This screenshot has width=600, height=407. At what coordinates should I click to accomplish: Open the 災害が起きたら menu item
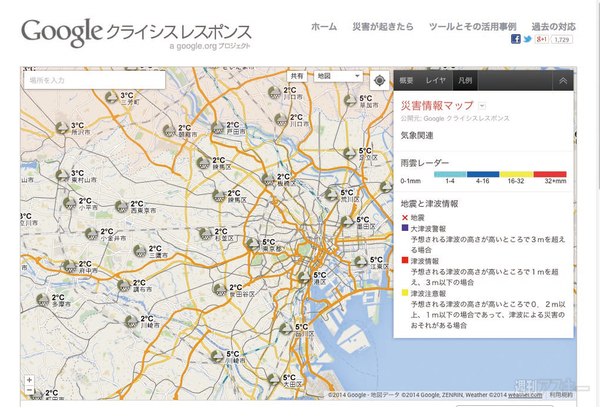tap(383, 26)
